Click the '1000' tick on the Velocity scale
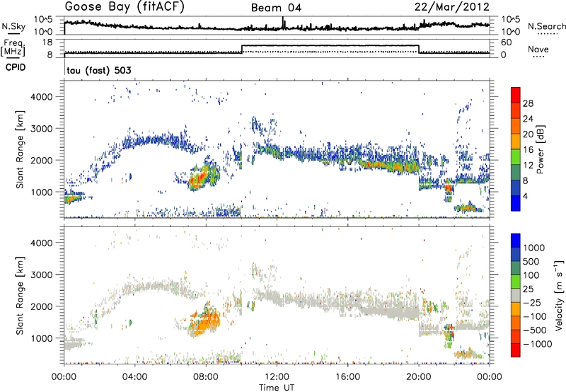The width and height of the screenshot is (566, 392). point(534,248)
